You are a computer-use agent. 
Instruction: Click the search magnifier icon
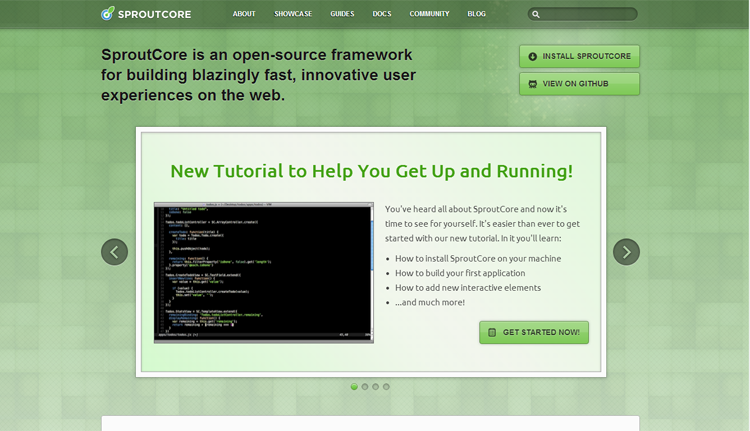tap(536, 14)
